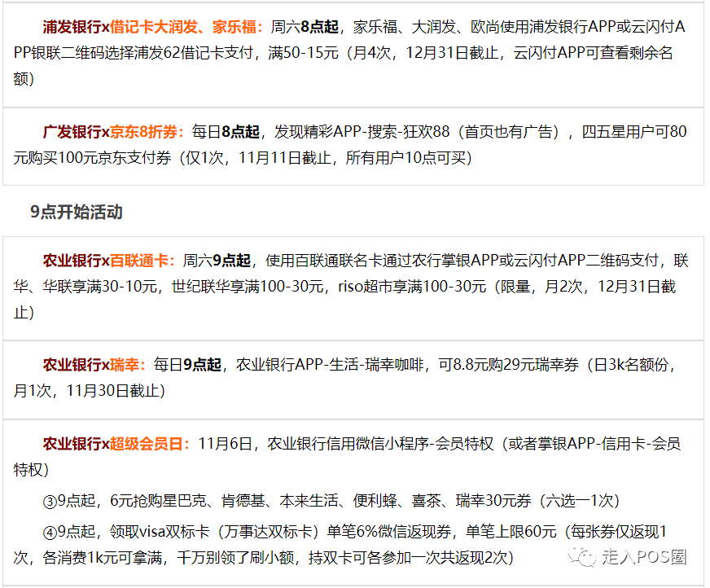The width and height of the screenshot is (710, 588).
Task: Click the text 单笔上限60元
Action: click(x=511, y=531)
